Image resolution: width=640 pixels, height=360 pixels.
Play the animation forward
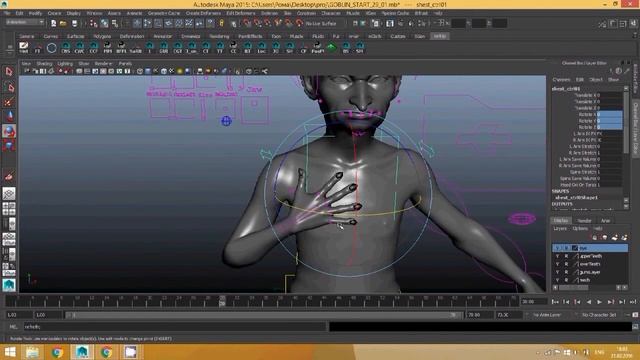pyautogui.click(x=600, y=302)
